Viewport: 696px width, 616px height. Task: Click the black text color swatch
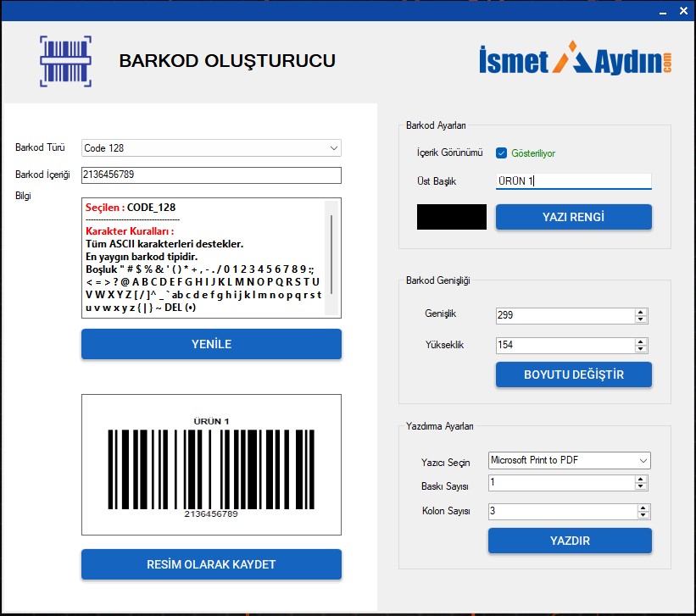click(x=452, y=217)
